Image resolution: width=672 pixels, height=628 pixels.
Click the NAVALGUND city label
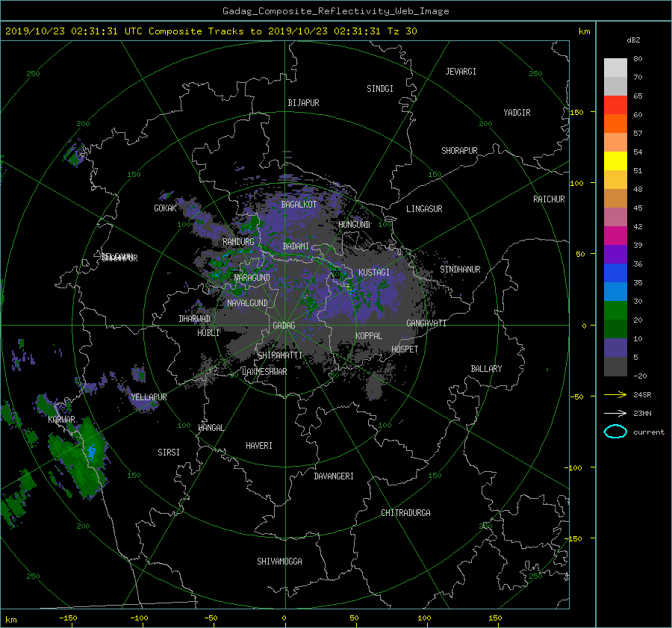point(247,303)
